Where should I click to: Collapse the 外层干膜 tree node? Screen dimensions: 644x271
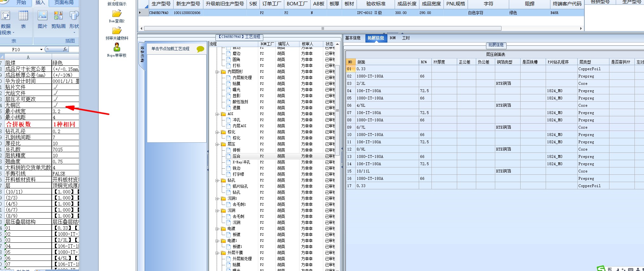[217, 253]
